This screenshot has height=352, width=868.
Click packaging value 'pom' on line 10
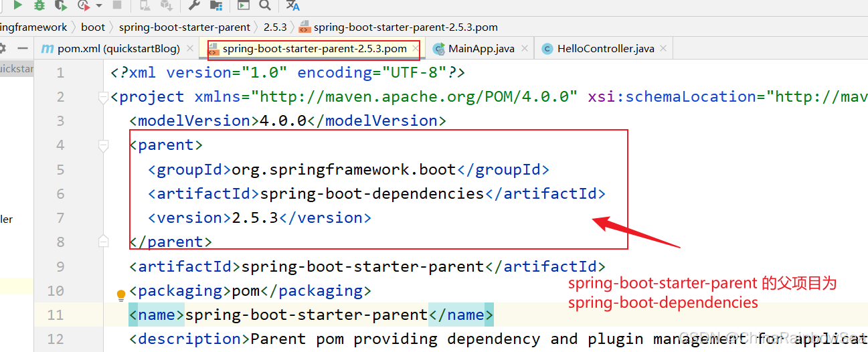246,291
